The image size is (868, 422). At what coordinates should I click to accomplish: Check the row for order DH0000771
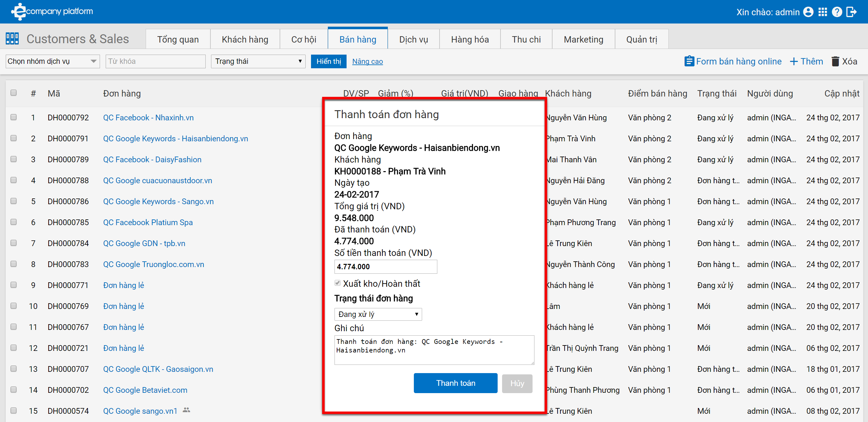pyautogui.click(x=13, y=285)
